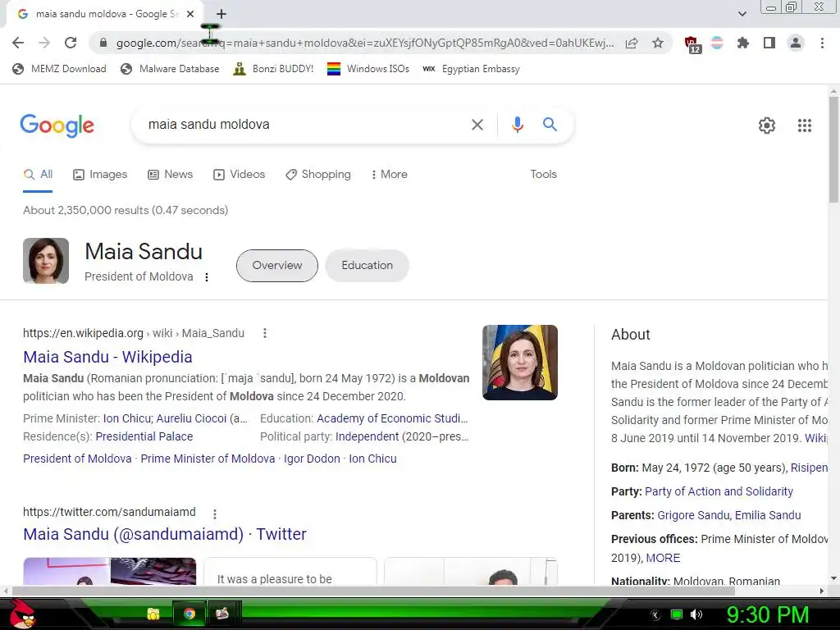The width and height of the screenshot is (840, 630).
Task: Open the Prime Minister of Moldova sitelink
Action: (x=208, y=459)
